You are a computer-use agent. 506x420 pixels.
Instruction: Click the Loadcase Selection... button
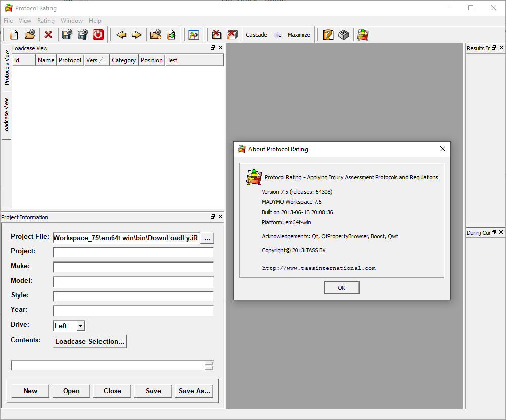click(x=89, y=342)
